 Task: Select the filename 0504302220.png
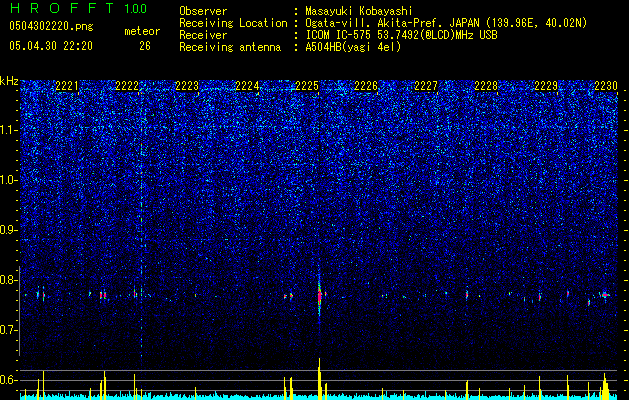tap(51, 27)
